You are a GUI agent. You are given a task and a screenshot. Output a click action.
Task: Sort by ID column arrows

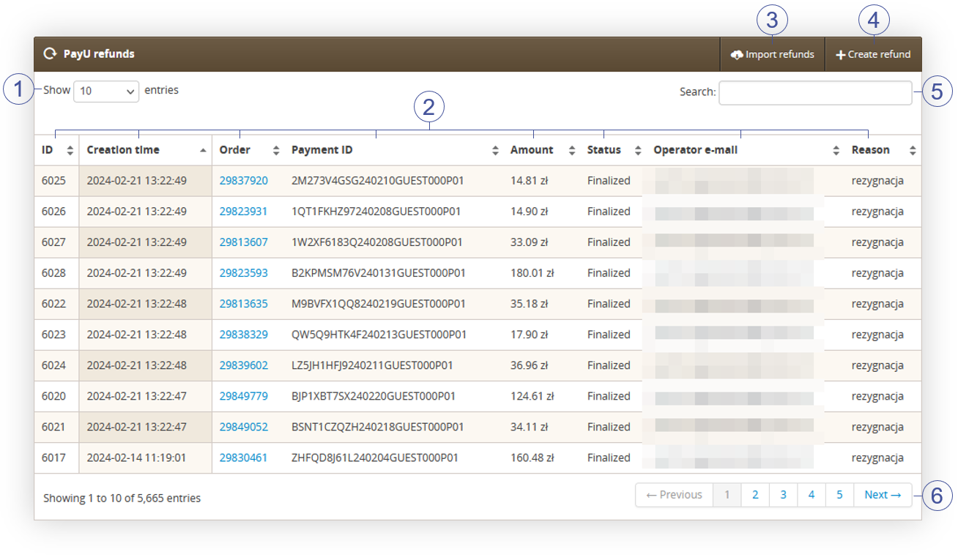click(x=70, y=150)
